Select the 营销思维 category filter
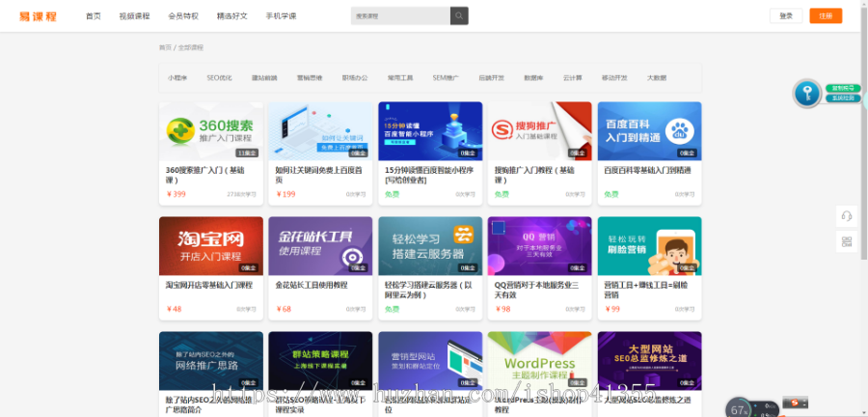 point(310,77)
